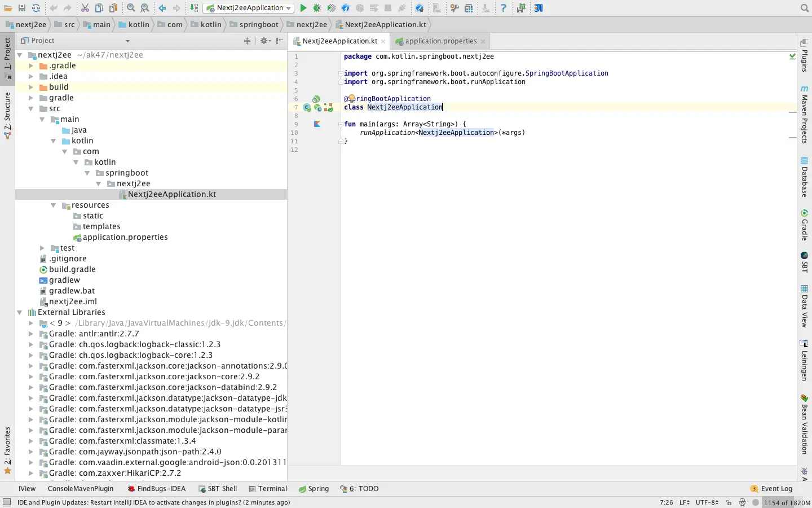This screenshot has height=508, width=812.
Task: Click the Scroll from Source icon in Project panel
Action: click(247, 41)
